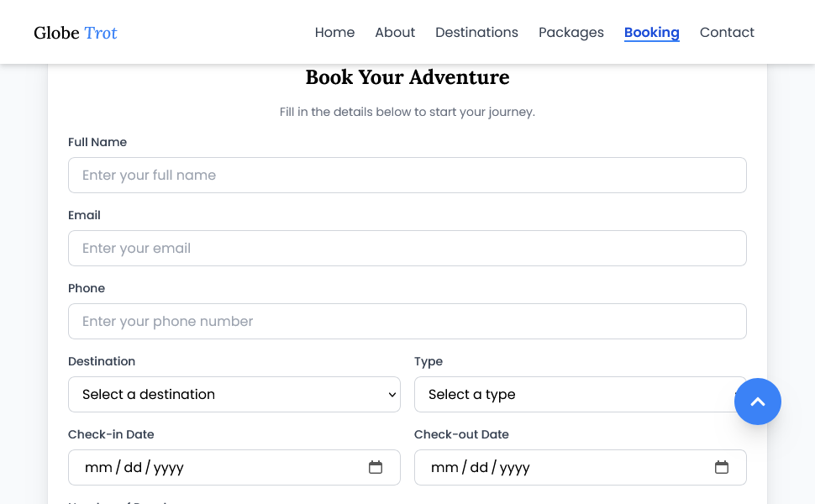Click into the Email text field
The image size is (815, 504).
407,248
